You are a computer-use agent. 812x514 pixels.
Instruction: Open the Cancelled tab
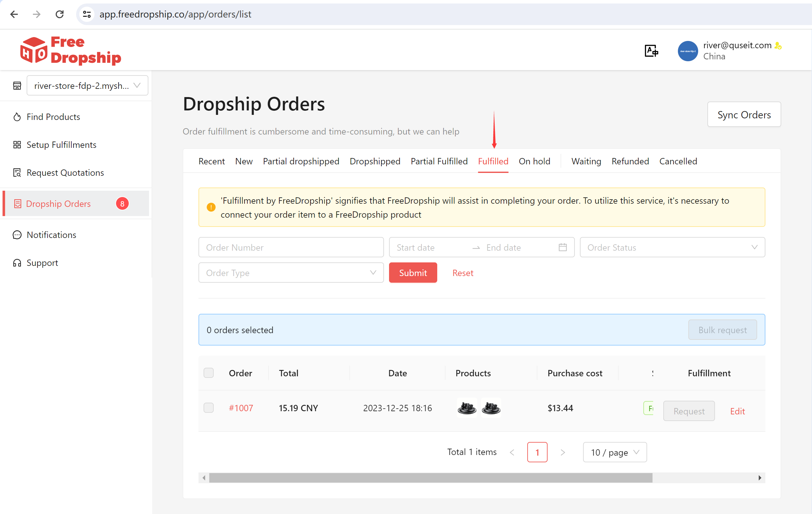click(678, 161)
